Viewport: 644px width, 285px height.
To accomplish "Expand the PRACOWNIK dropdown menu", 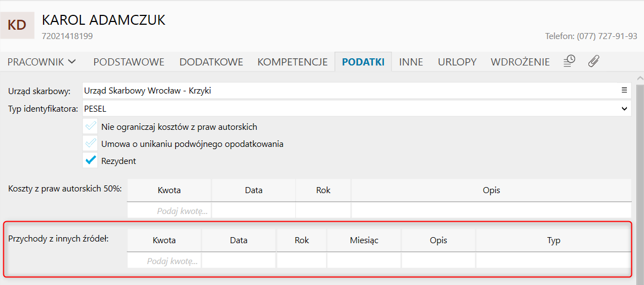I will coord(42,62).
